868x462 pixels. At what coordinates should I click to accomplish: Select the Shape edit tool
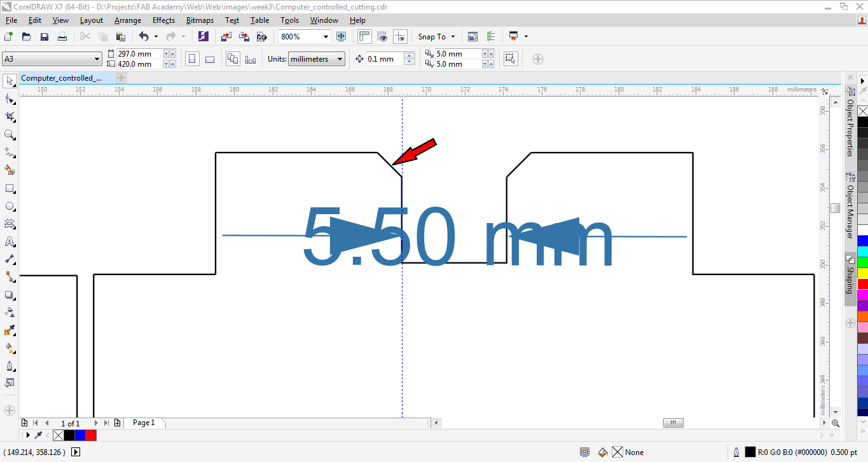point(10,99)
